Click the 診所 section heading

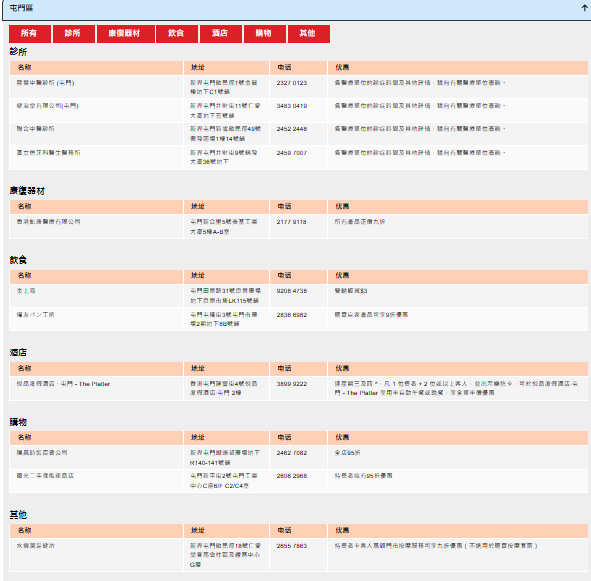point(18,52)
